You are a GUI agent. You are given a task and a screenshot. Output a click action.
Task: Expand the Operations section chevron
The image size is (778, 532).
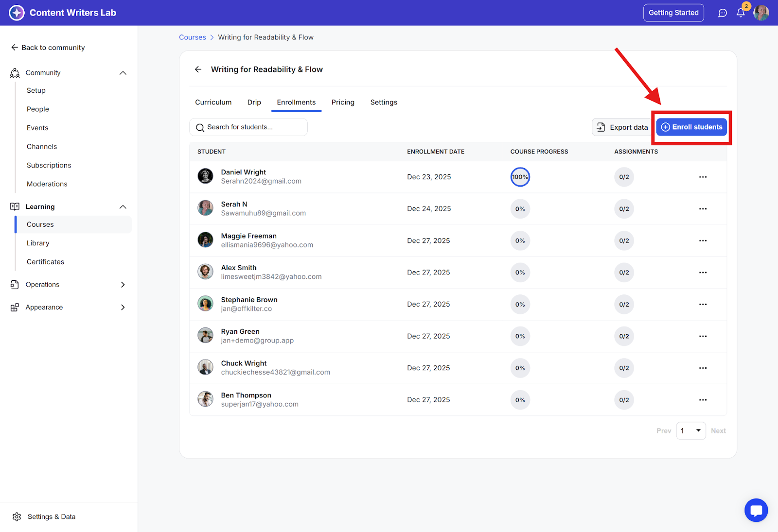coord(123,285)
